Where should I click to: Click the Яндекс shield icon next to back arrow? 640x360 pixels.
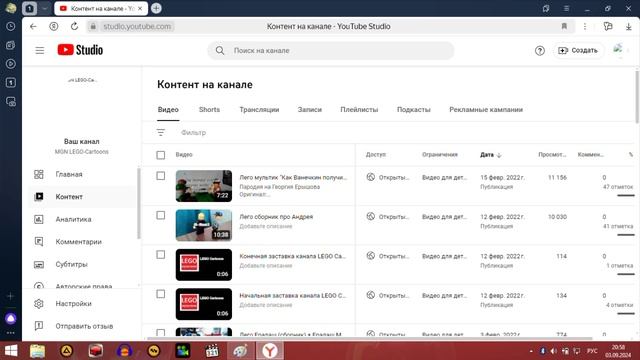[53, 26]
